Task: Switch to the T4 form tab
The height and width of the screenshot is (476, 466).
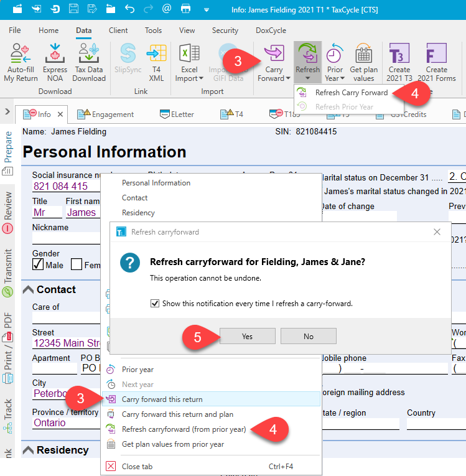Action: [231, 114]
